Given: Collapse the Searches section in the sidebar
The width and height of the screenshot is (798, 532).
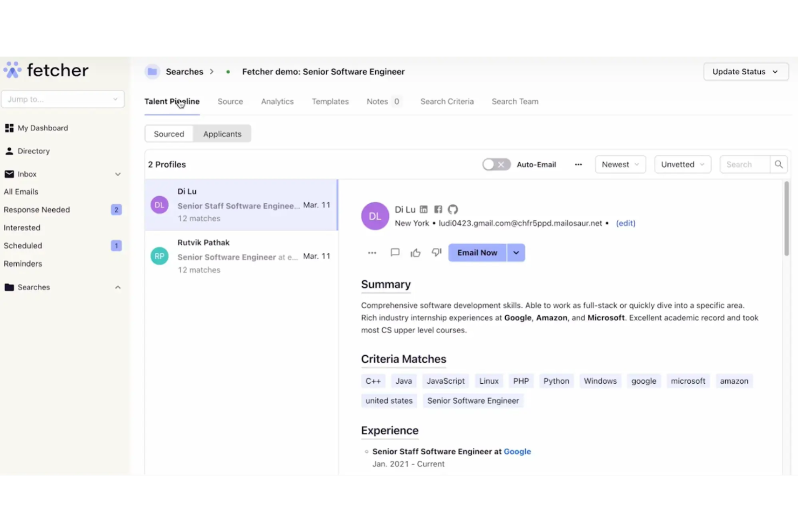Looking at the screenshot, I should (118, 287).
